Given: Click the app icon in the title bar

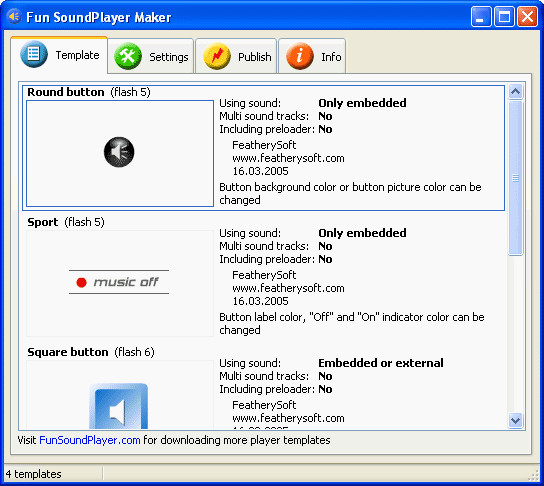Looking at the screenshot, I should point(14,17).
